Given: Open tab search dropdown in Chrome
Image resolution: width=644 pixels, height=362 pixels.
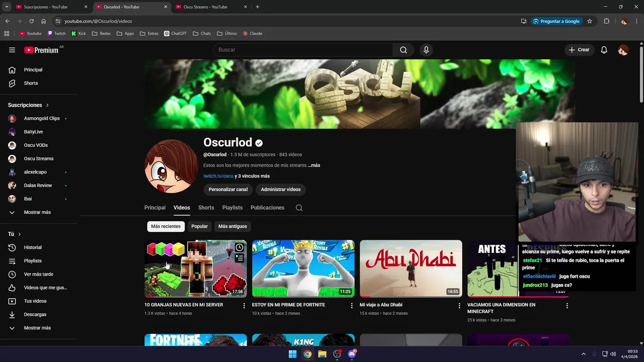Looking at the screenshot, I should [x=7, y=7].
